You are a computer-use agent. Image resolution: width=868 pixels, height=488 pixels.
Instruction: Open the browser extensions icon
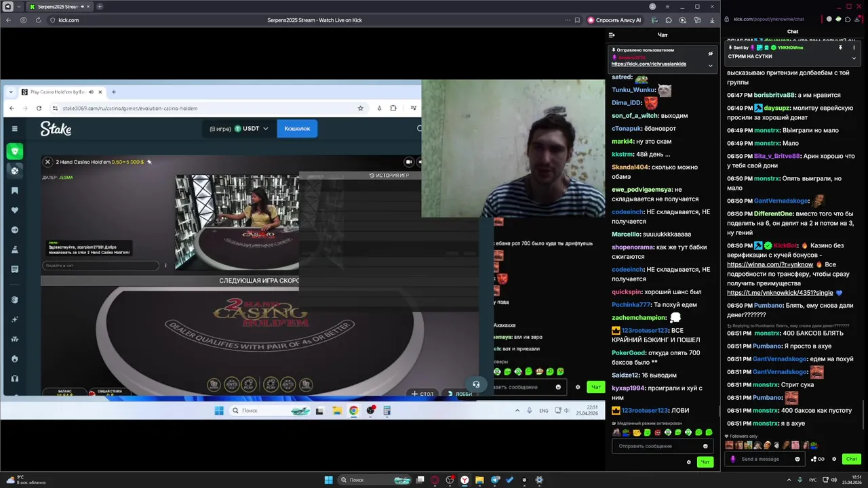click(x=669, y=20)
